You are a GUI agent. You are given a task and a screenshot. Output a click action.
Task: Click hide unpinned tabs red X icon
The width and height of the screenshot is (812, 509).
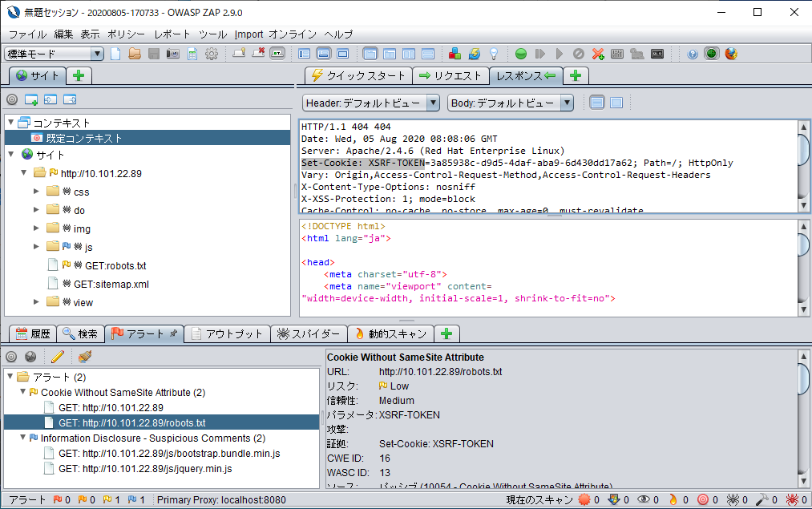pos(258,54)
